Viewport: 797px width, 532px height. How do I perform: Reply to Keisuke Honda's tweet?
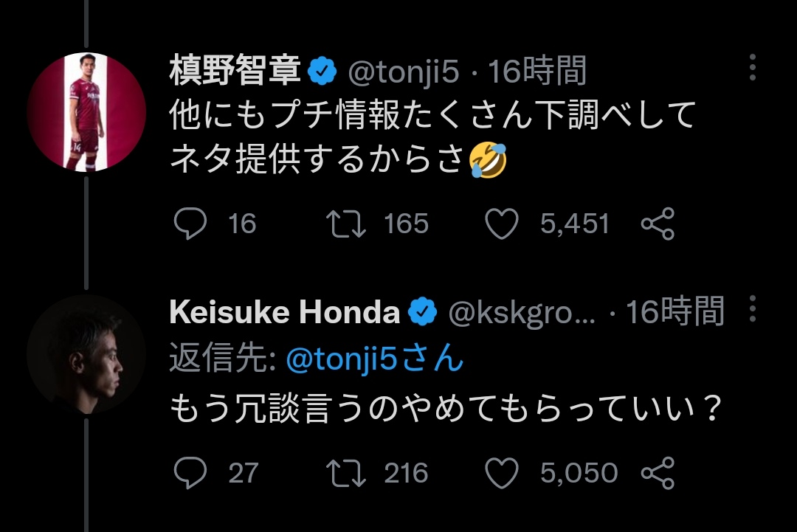(189, 472)
